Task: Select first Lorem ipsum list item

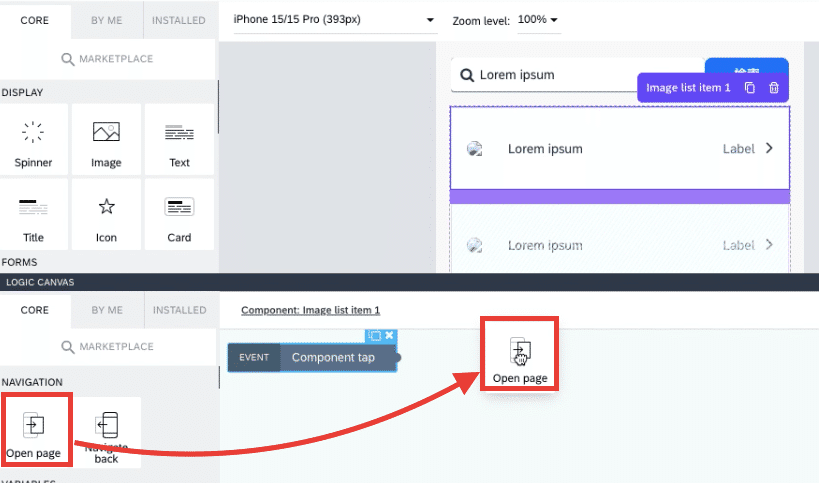Action: coord(619,149)
